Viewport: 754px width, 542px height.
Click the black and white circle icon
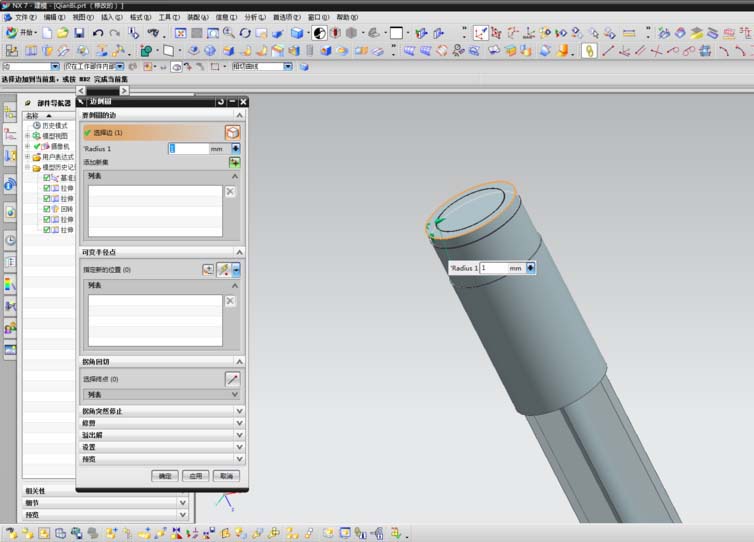[319, 33]
